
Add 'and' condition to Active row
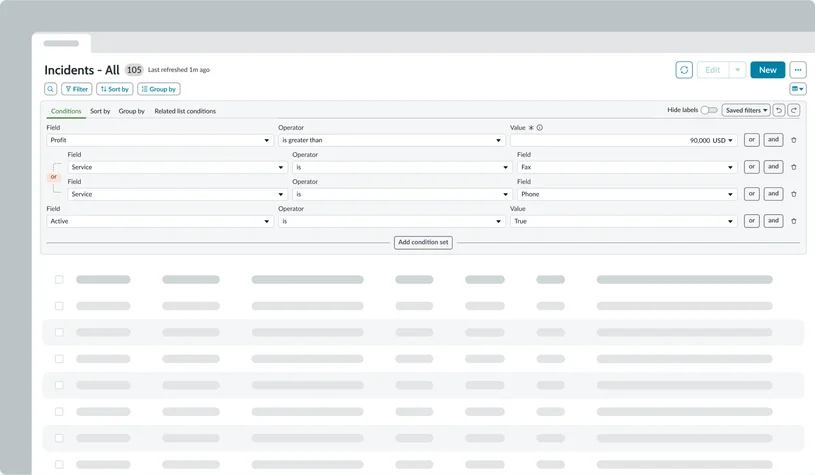point(773,221)
